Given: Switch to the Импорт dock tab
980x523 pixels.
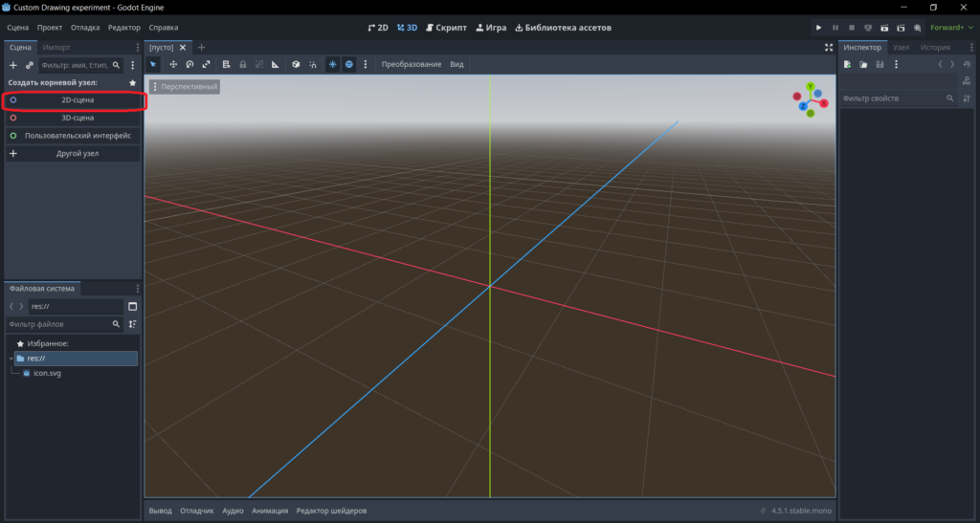Looking at the screenshot, I should 56,48.
